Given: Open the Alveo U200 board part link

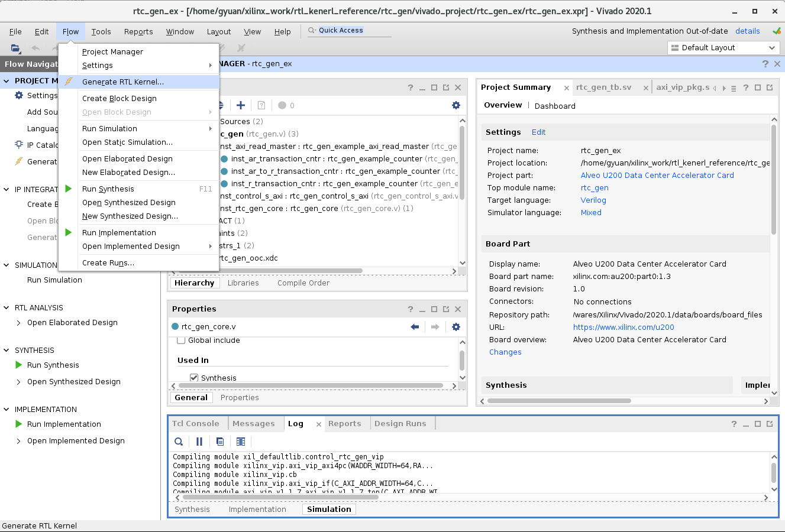Looking at the screenshot, I should tap(657, 175).
